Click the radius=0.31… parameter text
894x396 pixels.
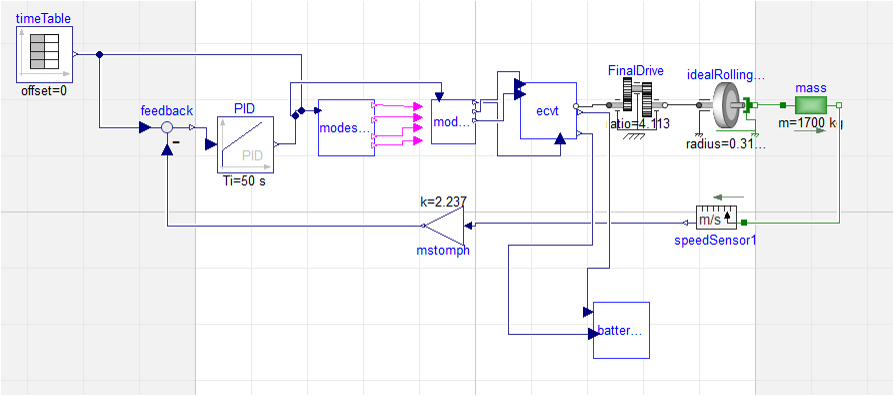point(726,144)
